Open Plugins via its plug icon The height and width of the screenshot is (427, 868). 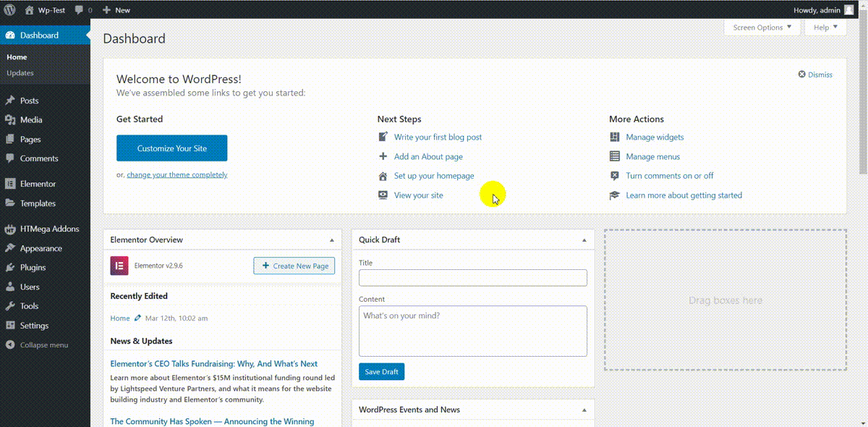click(10, 267)
